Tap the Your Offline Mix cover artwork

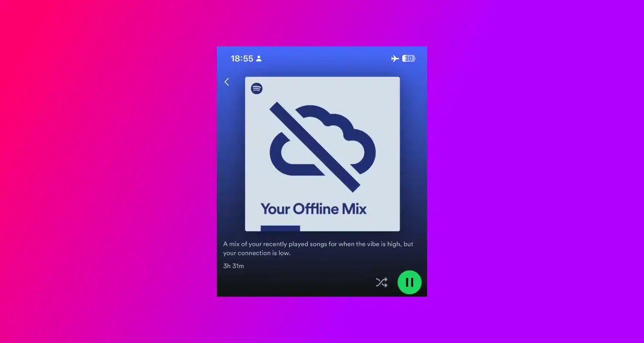(322, 153)
